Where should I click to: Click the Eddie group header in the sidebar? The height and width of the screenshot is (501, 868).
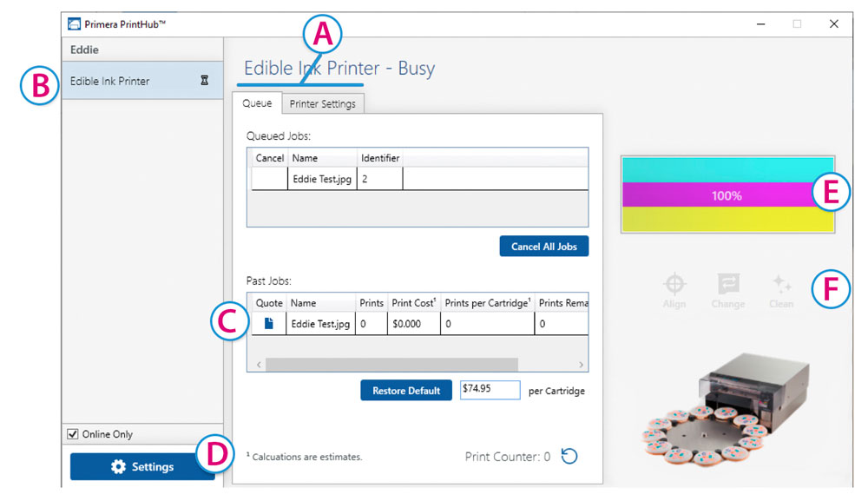[142, 49]
